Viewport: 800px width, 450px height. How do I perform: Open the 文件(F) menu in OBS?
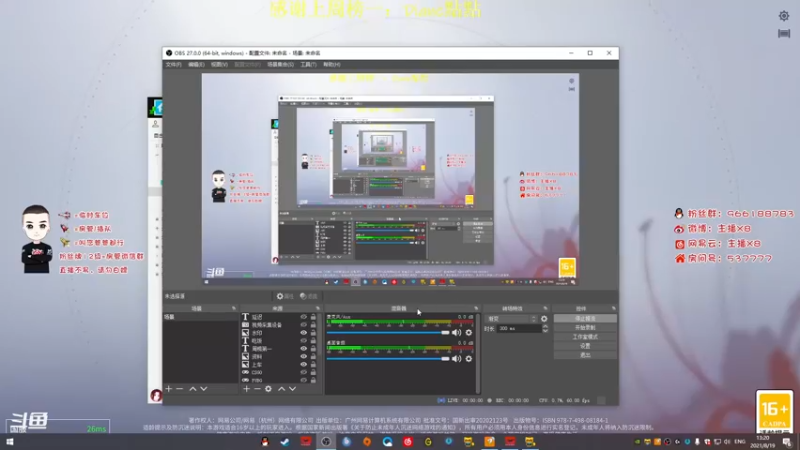(173, 65)
